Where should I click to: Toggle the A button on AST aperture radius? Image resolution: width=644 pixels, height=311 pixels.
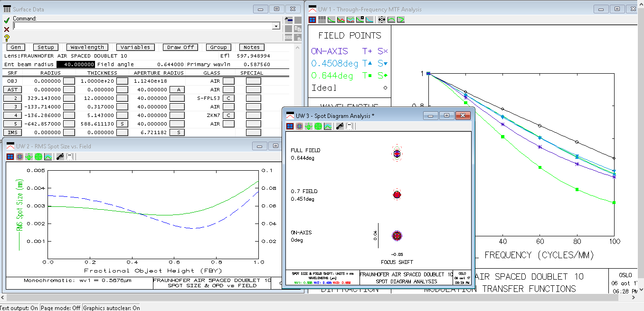tap(178, 89)
